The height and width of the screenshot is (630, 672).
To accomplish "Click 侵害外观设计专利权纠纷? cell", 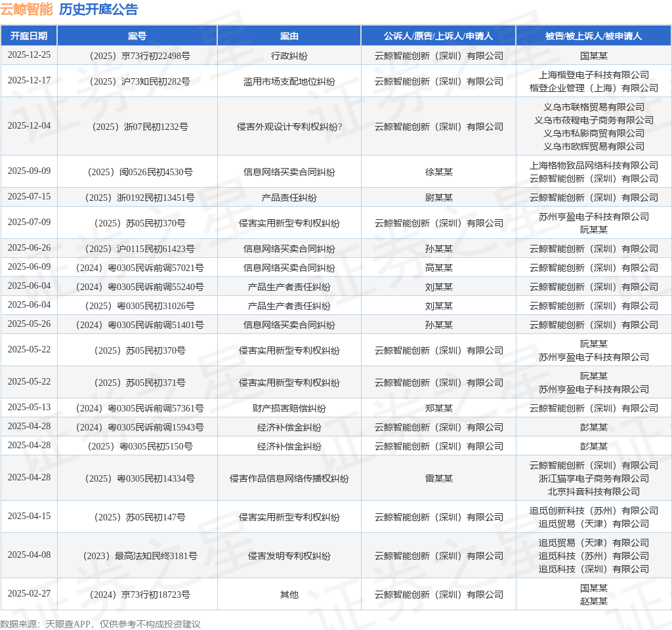I will [x=289, y=127].
